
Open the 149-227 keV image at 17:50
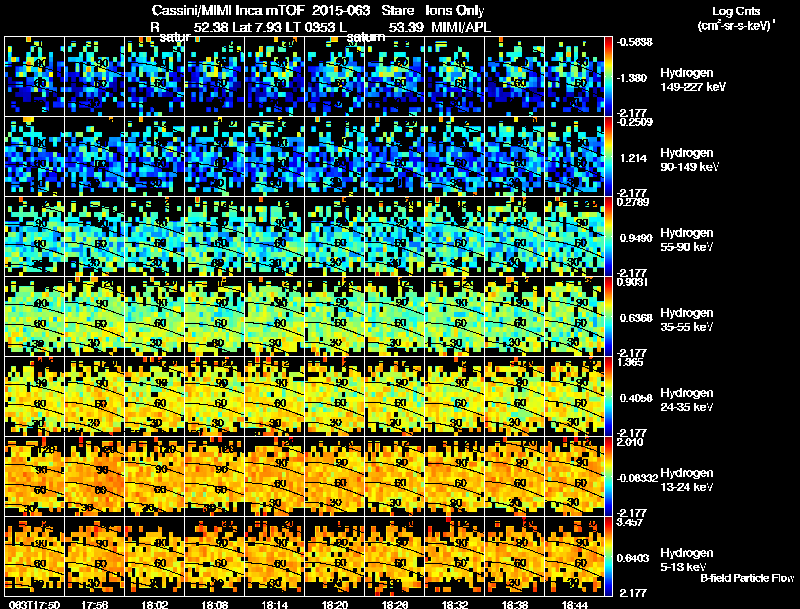pyautogui.click(x=34, y=77)
